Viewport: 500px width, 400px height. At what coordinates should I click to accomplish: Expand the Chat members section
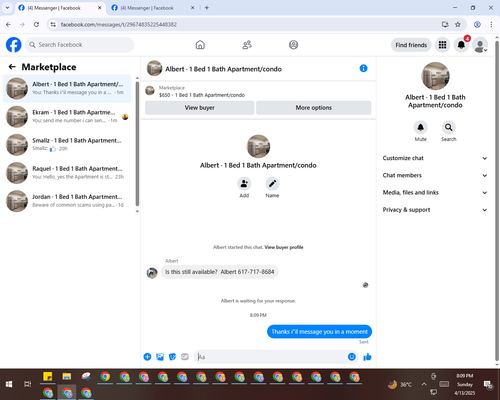pyautogui.click(x=435, y=175)
